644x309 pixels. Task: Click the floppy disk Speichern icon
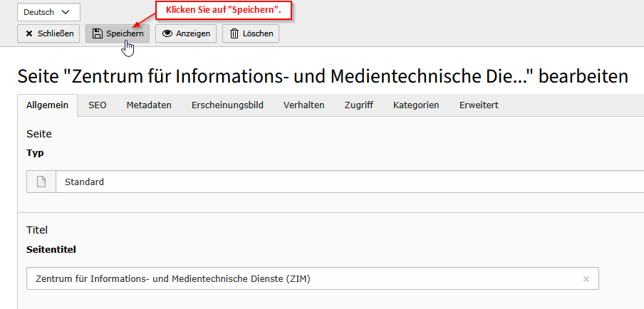(x=98, y=33)
